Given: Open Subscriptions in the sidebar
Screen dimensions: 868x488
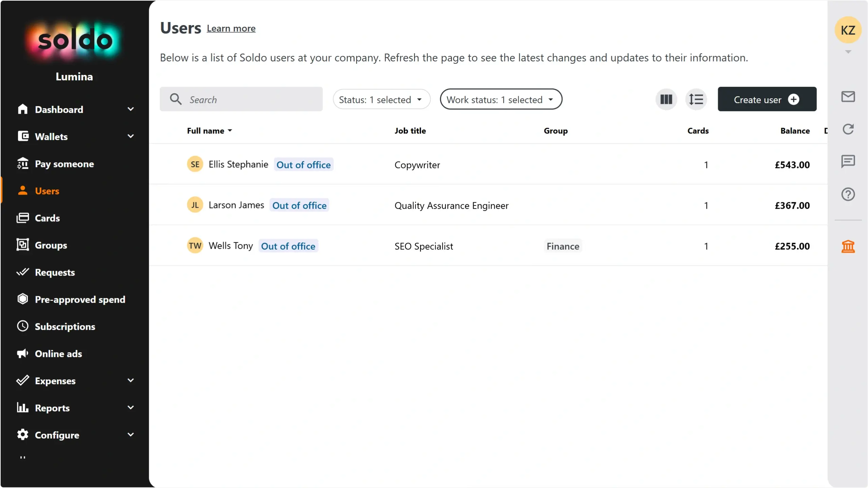Looking at the screenshot, I should coord(65,327).
